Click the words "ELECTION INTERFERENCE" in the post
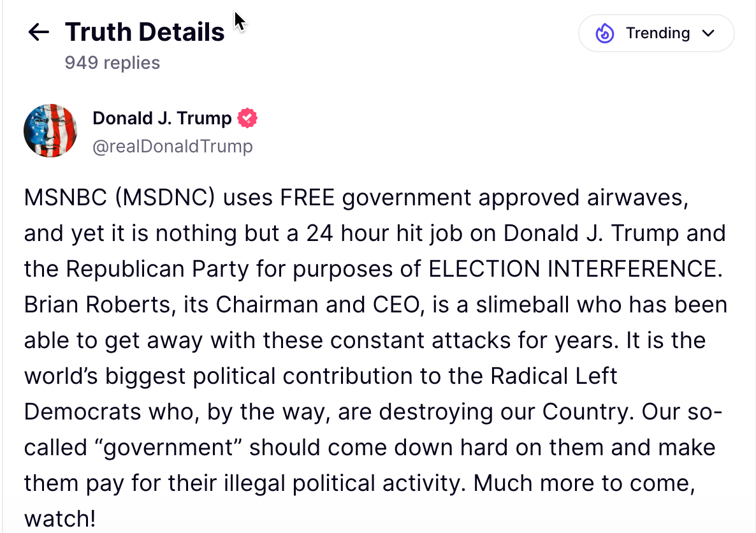This screenshot has width=756, height=533. tap(575, 269)
